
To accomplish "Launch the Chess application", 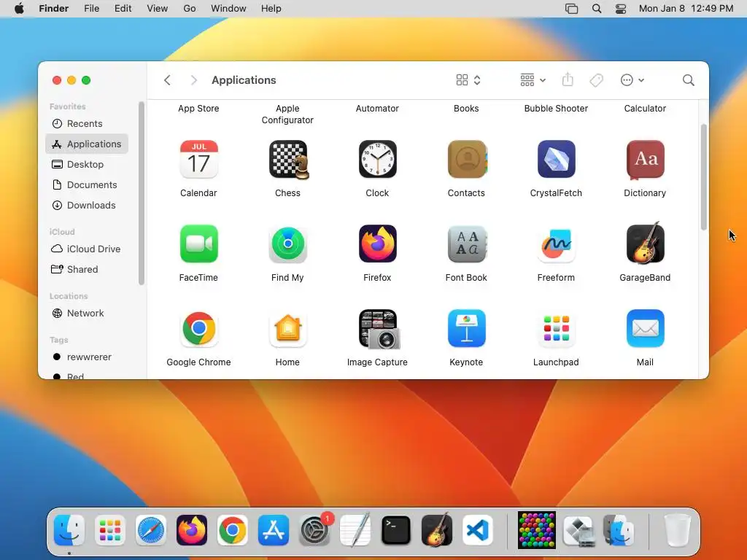I will [287, 159].
